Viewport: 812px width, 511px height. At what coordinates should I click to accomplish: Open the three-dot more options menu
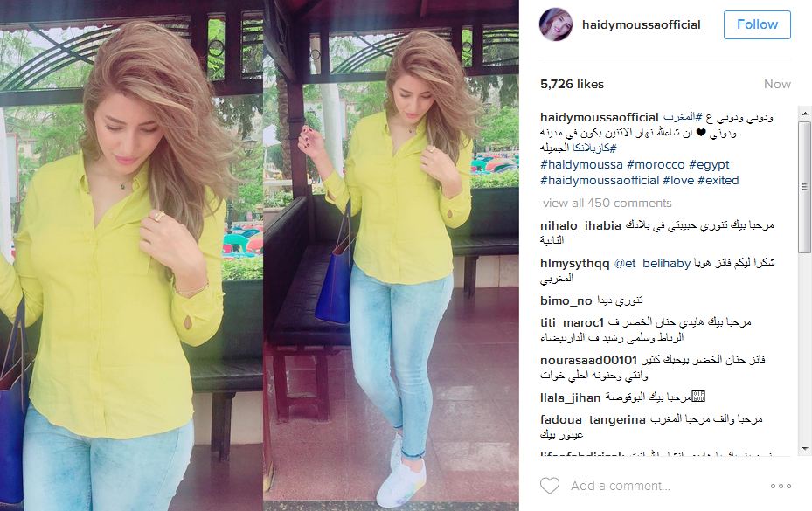tap(781, 486)
